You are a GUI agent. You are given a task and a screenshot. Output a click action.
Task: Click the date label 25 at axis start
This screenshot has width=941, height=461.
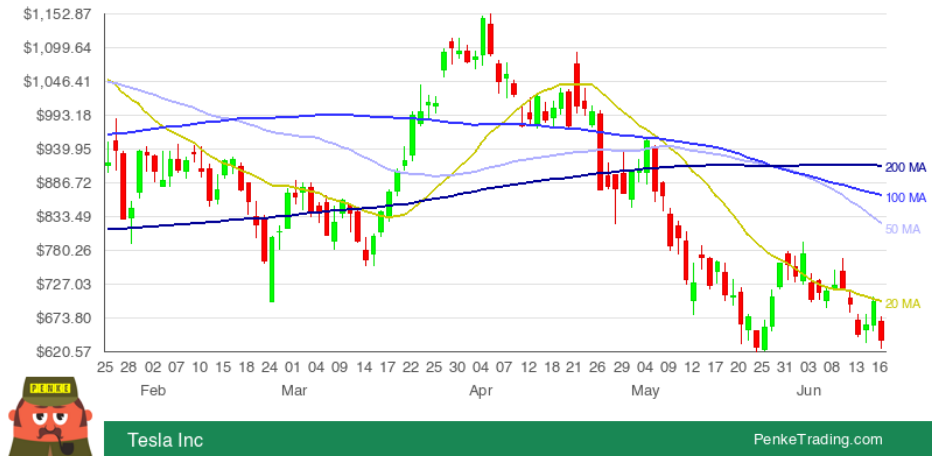(104, 367)
